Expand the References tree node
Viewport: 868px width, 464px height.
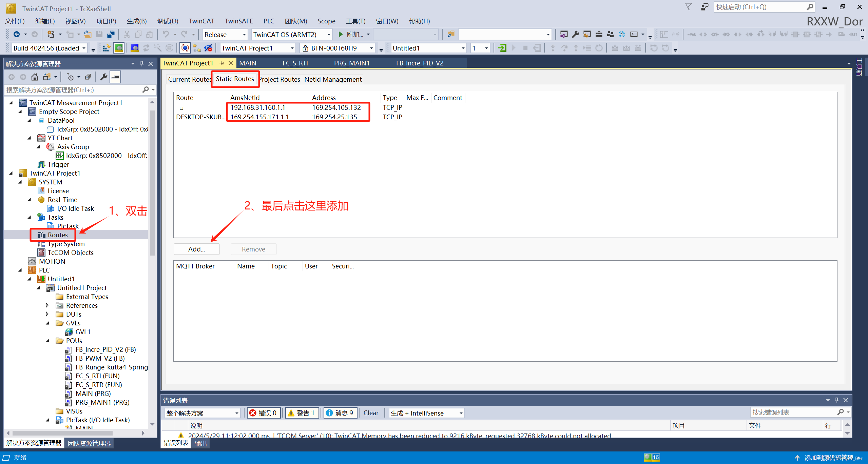tap(47, 305)
